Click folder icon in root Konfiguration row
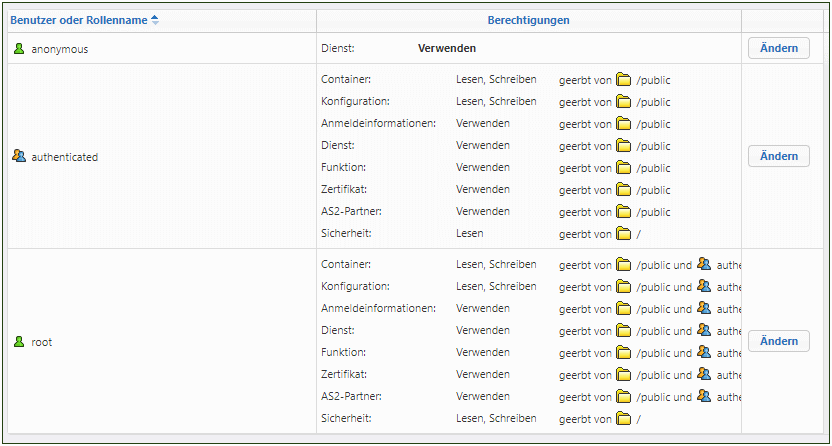The height and width of the screenshot is (446, 832). [624, 286]
